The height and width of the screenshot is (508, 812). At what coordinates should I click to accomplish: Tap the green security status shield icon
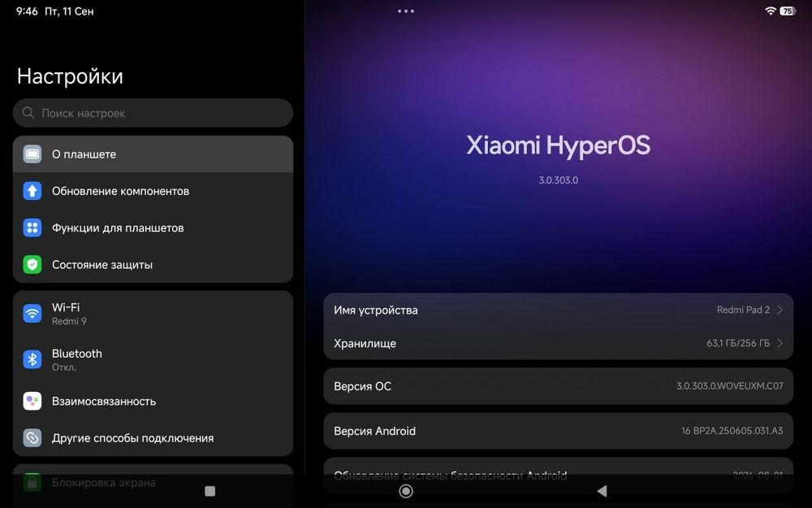[x=32, y=264]
